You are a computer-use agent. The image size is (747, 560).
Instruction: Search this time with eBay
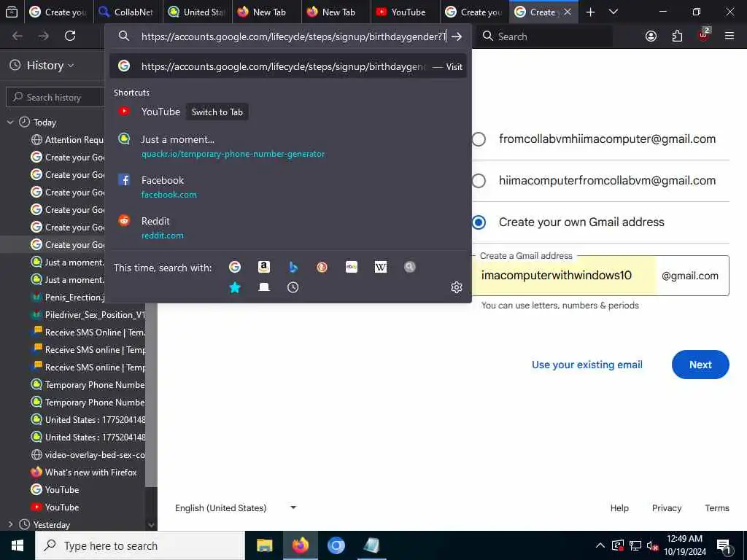point(352,267)
